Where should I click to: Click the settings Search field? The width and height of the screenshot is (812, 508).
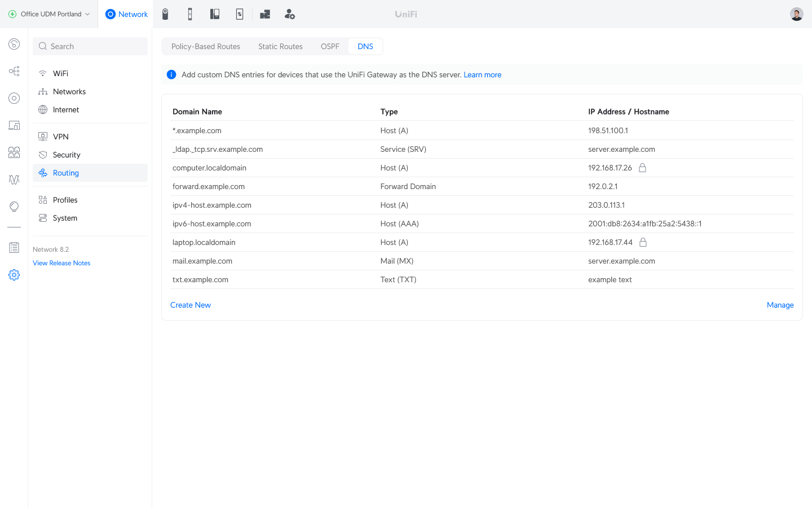(90, 46)
